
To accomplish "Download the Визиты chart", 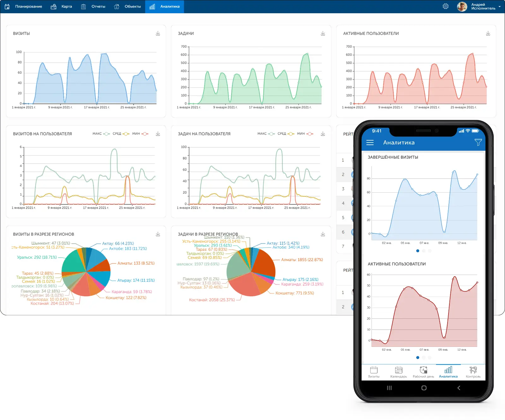I will (158, 33).
